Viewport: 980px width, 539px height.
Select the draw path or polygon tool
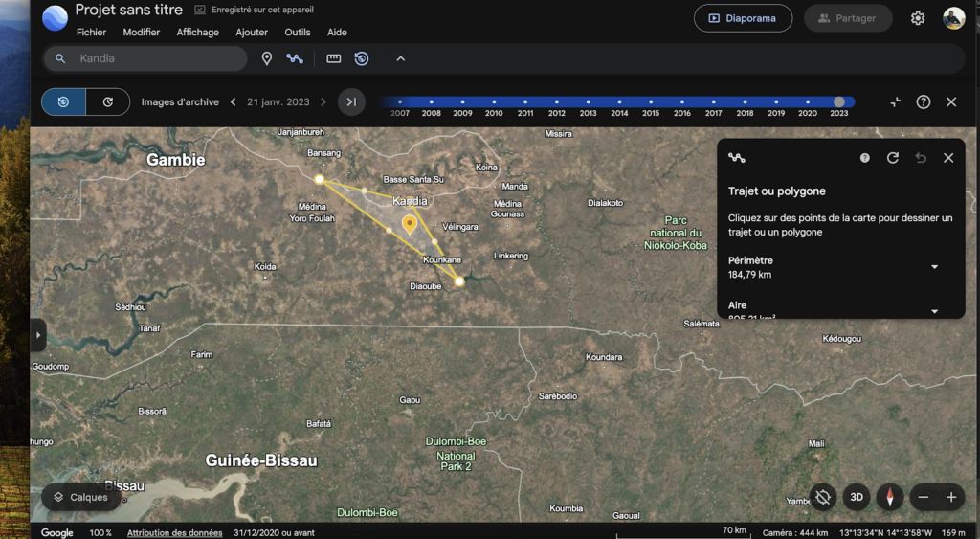(x=295, y=58)
